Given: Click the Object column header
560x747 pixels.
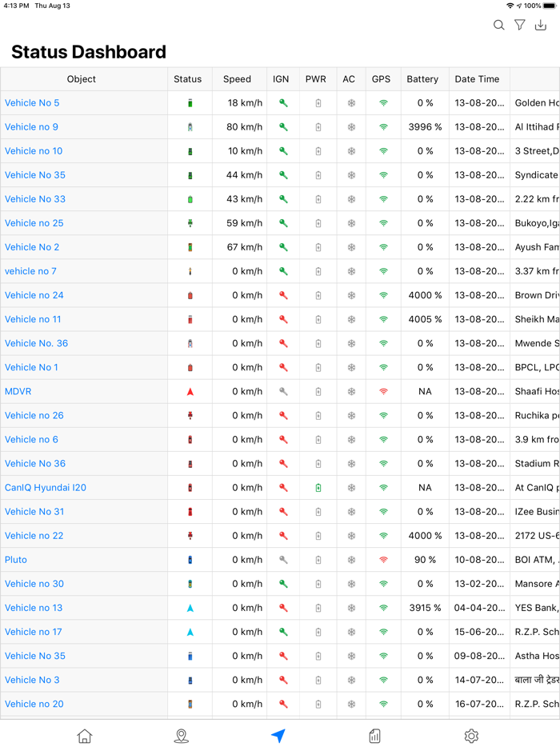Looking at the screenshot, I should (82, 79).
